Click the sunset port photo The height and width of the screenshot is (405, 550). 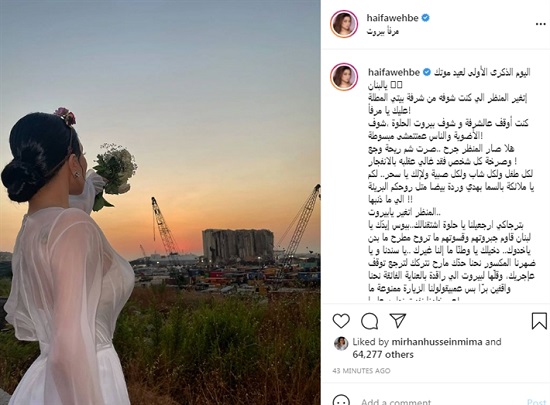[160, 202]
